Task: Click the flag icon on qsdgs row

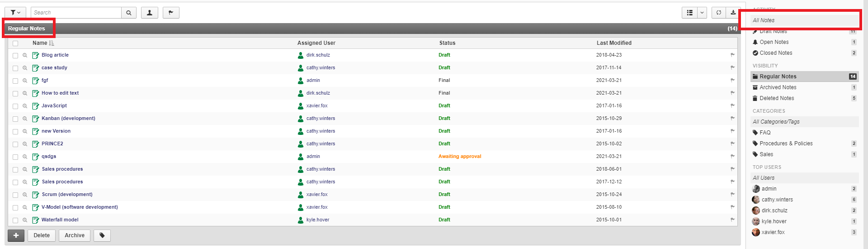Action: (x=732, y=156)
